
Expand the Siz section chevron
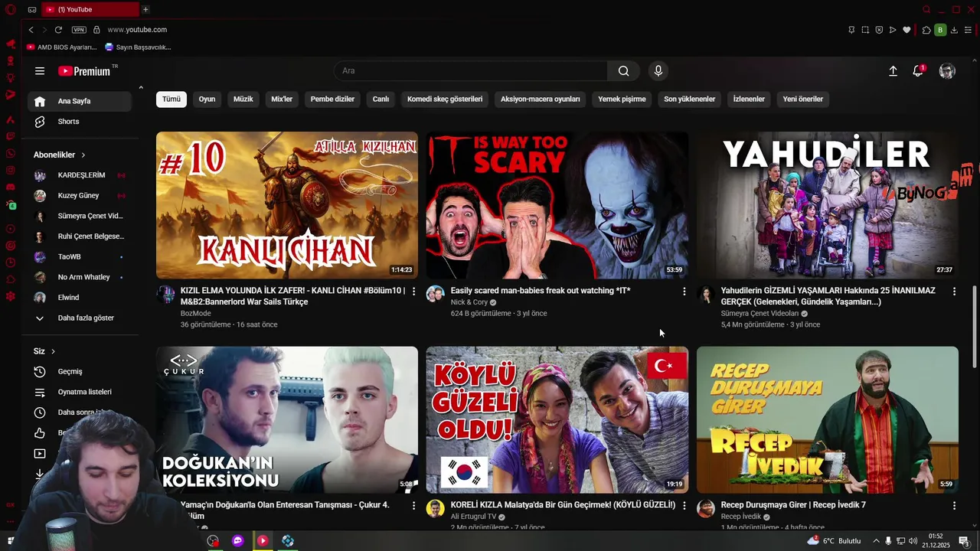(x=53, y=352)
